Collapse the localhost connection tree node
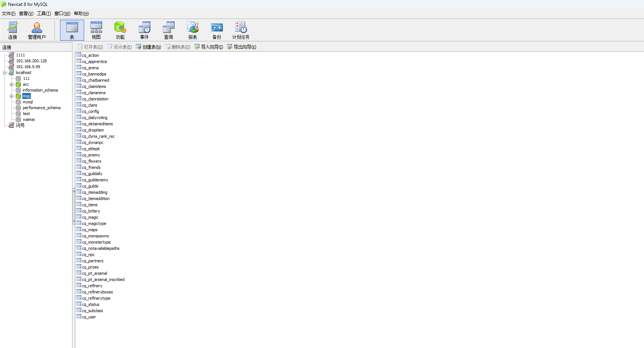This screenshot has height=348, width=644. point(5,73)
